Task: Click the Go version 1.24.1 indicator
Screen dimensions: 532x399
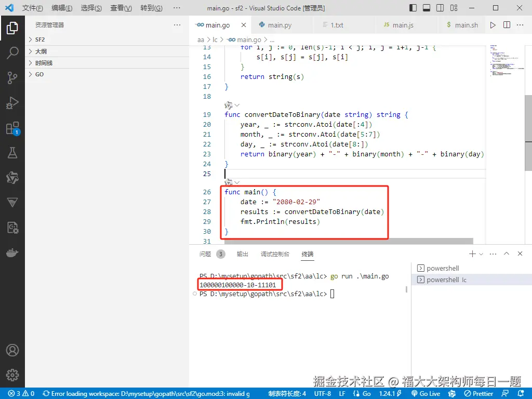Action: 390,394
